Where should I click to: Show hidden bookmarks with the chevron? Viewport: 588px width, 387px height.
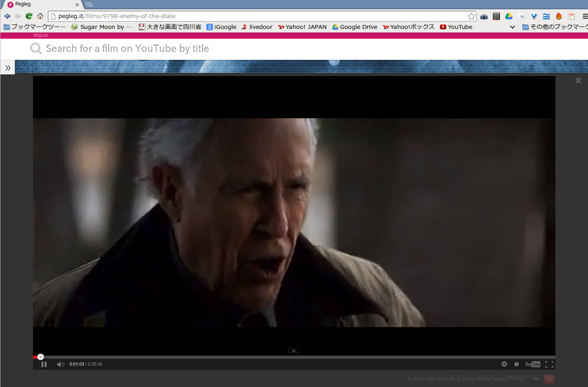513,27
